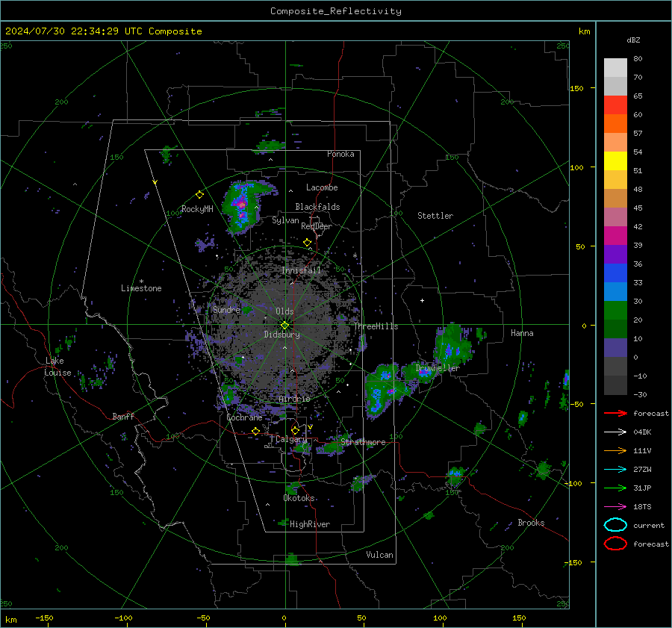The width and height of the screenshot is (672, 628).
Task: Click the yellow diamond radar-center marker near Didsbury
Action: pyautogui.click(x=284, y=326)
